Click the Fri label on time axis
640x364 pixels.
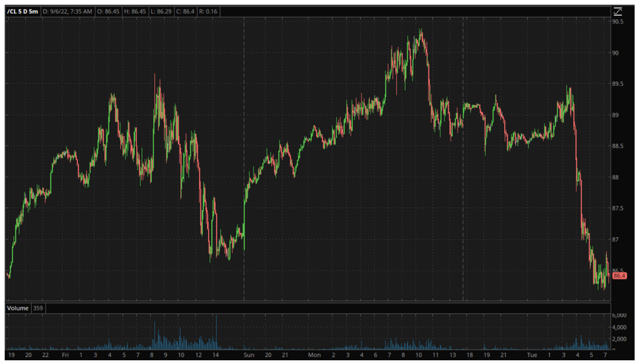65,355
